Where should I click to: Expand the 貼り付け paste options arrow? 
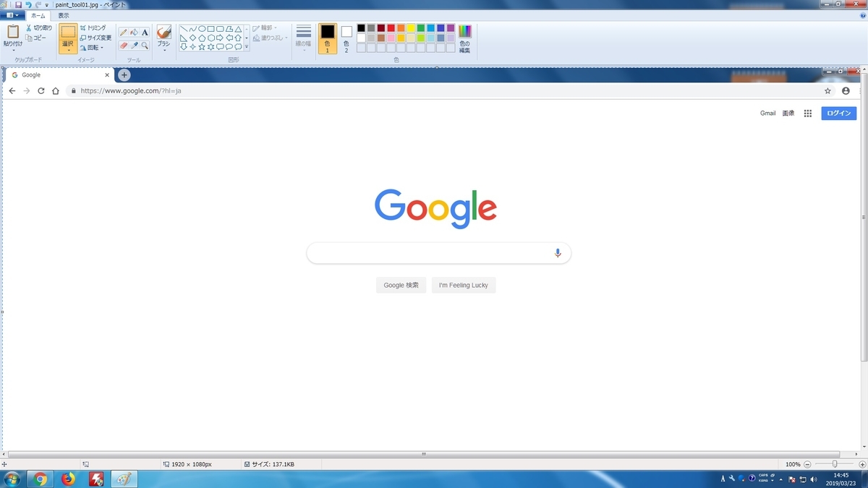13,50
